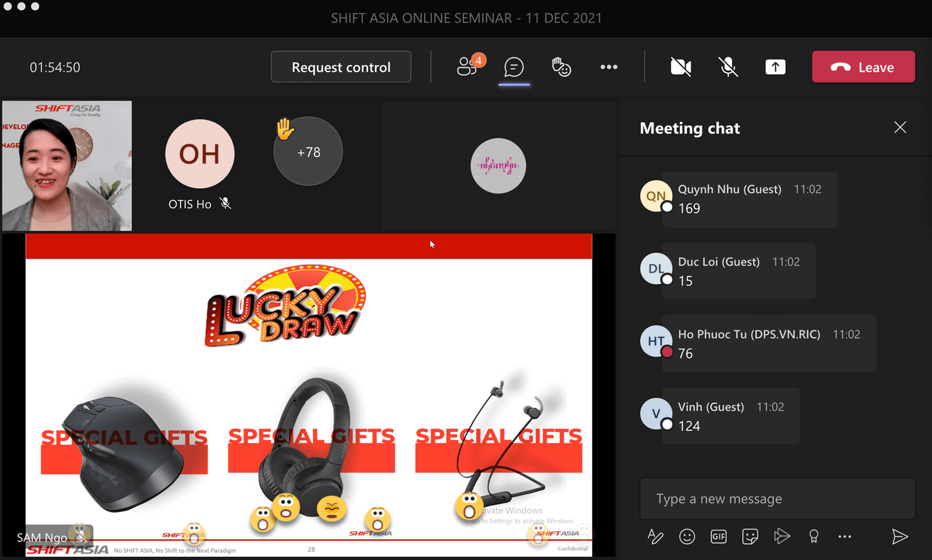Select Ho Phuoc Tu message '76'
The width and height of the screenshot is (932, 560).
686,353
